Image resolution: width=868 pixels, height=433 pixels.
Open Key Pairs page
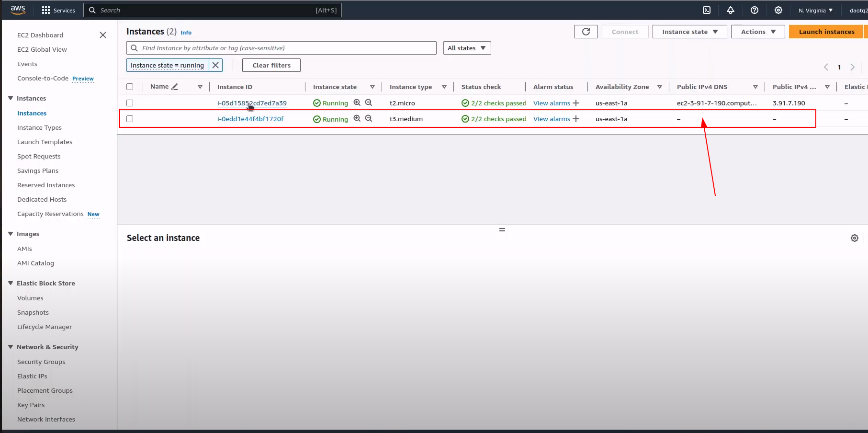31,405
